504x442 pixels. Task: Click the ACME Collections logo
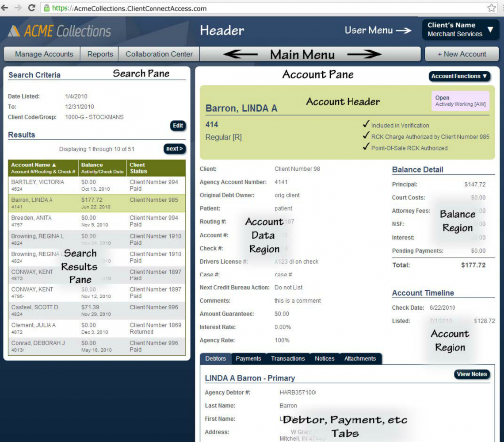tap(59, 31)
